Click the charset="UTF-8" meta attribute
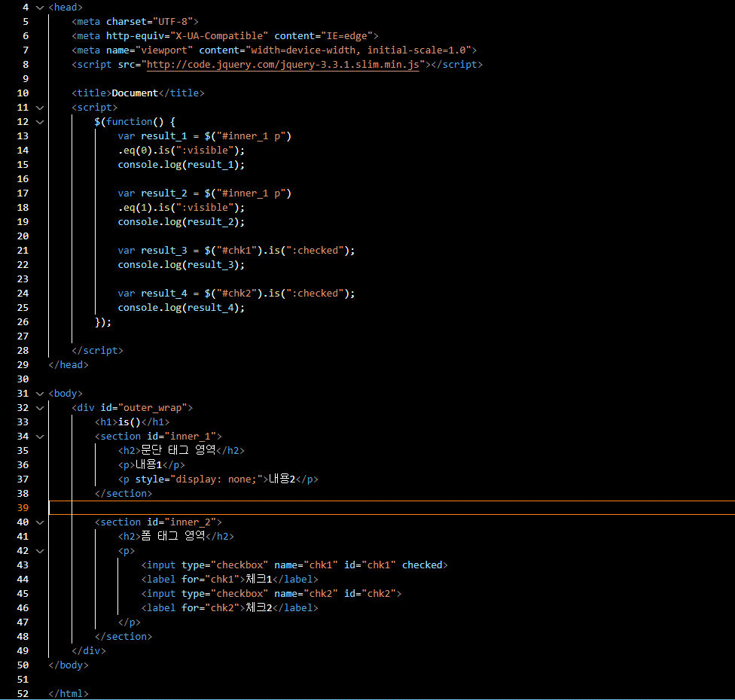Viewport: 735px width, 700px height. pyautogui.click(x=150, y=22)
